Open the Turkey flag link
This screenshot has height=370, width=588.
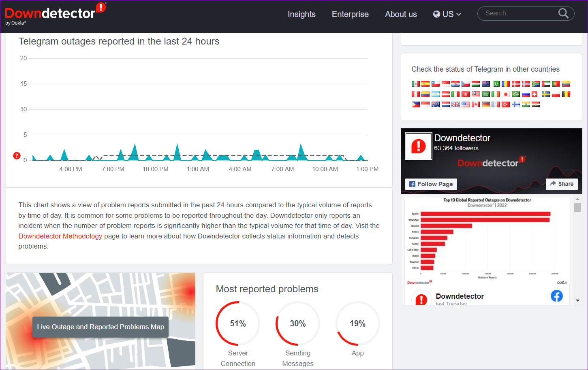pyautogui.click(x=506, y=104)
